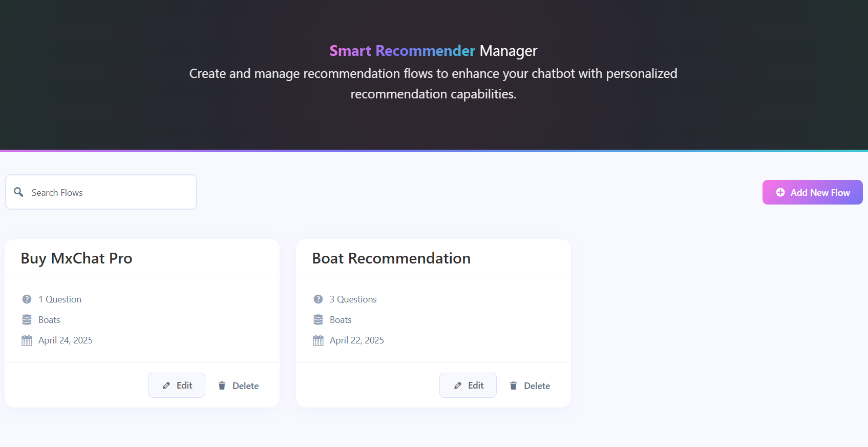Screen dimensions: 868x447
Task: Click pencil icon on Buy MxChat Pro card
Action: click(x=166, y=385)
